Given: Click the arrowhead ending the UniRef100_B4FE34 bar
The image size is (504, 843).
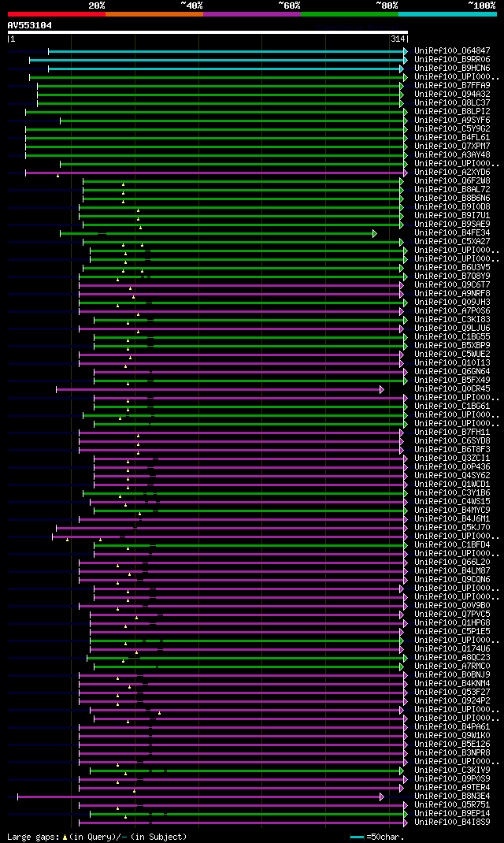Looking at the screenshot, I should (x=375, y=233).
